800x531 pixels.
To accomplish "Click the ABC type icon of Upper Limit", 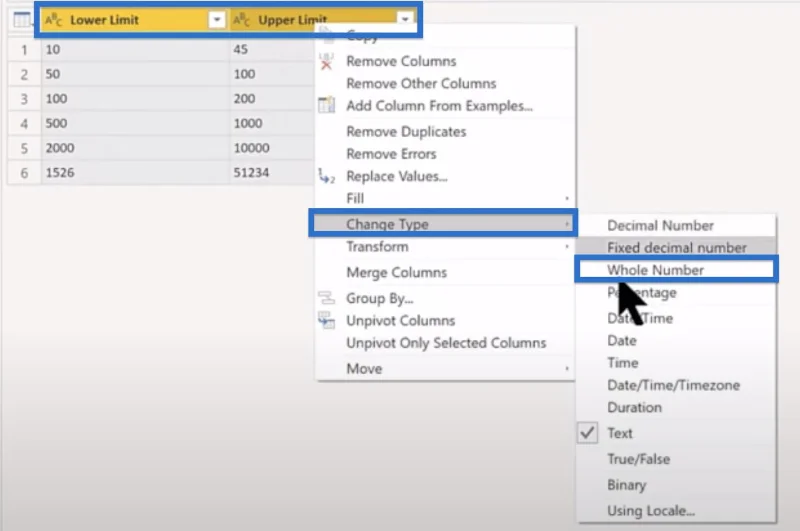I will [241, 20].
